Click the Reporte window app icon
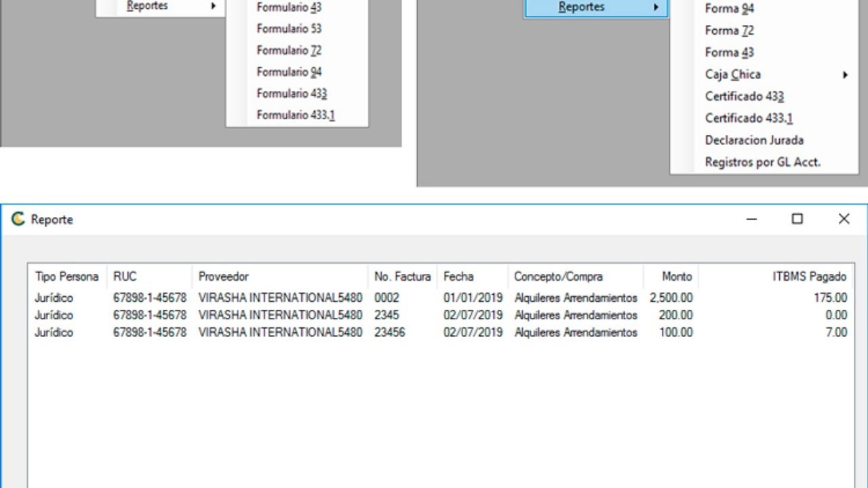The image size is (868, 488). coord(18,219)
